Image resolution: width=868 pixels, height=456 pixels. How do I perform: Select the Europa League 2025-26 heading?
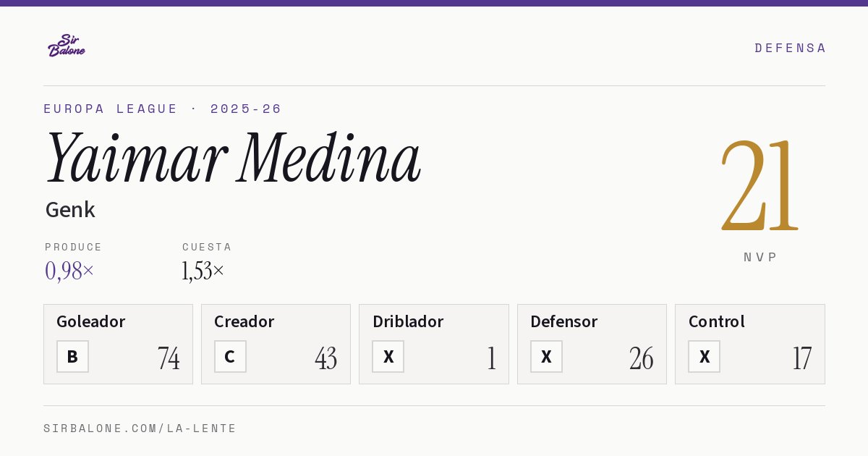pos(163,109)
